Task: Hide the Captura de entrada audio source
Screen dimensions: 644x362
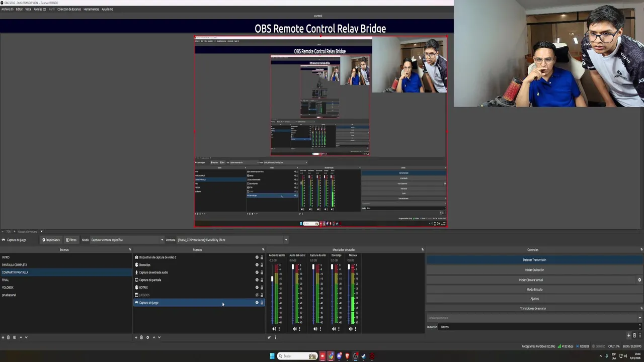Action: pyautogui.click(x=257, y=273)
